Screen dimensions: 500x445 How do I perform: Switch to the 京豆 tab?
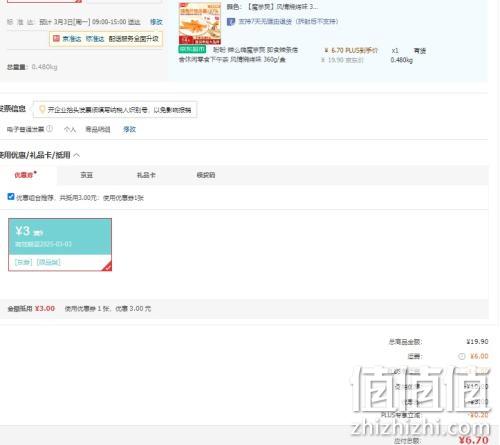86,175
